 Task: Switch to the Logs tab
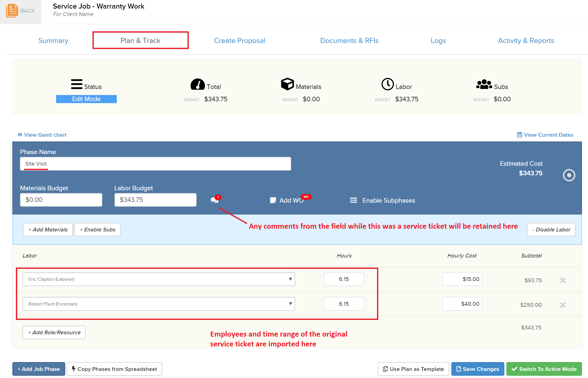438,40
